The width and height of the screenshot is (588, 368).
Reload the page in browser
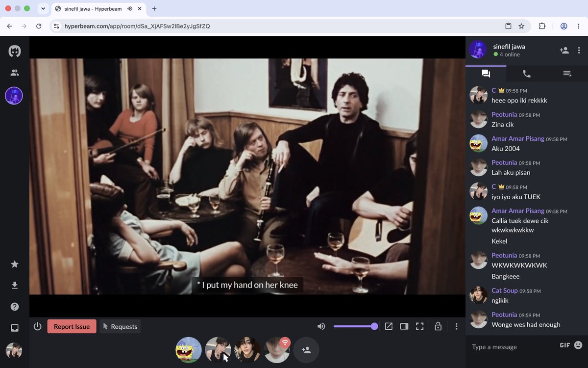pyautogui.click(x=39, y=26)
